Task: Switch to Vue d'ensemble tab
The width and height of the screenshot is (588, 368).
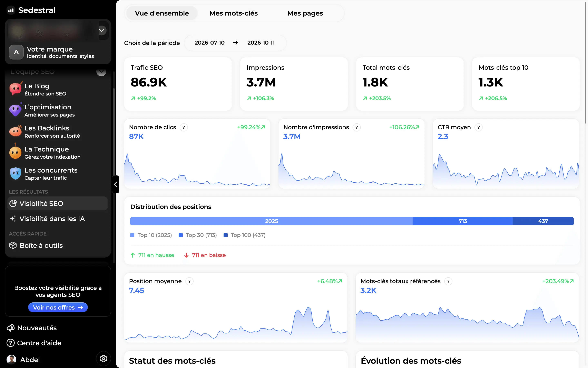Action: coord(162,13)
